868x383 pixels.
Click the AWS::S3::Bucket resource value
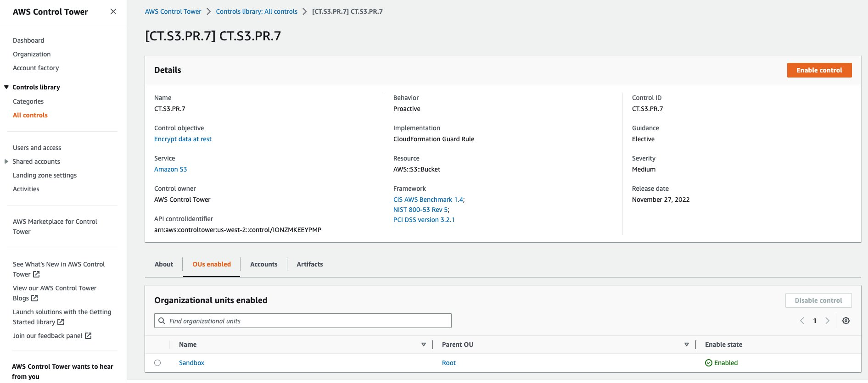pos(417,169)
